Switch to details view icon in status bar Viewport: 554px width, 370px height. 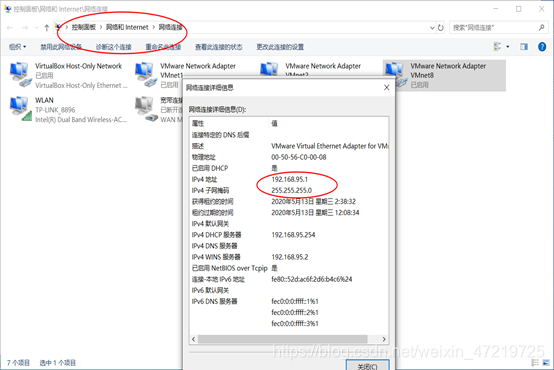535,363
